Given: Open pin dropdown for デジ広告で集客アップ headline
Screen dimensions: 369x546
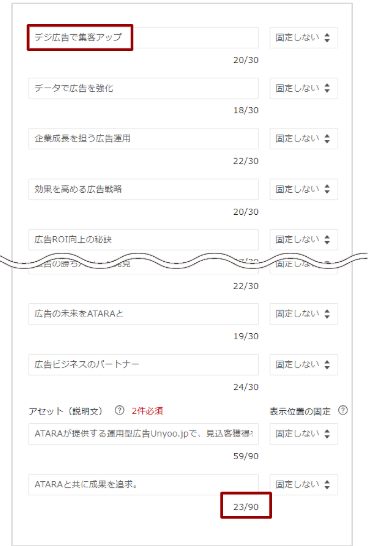Looking at the screenshot, I should (x=304, y=38).
